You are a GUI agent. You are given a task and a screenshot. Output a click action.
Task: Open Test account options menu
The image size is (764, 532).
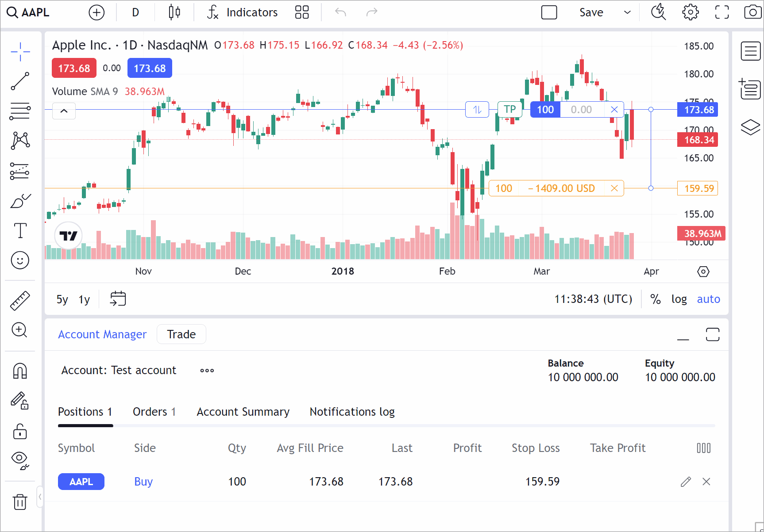[x=207, y=370]
